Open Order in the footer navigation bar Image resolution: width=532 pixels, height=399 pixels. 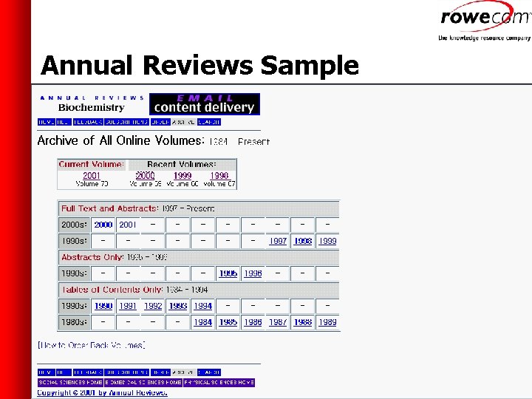[160, 372]
